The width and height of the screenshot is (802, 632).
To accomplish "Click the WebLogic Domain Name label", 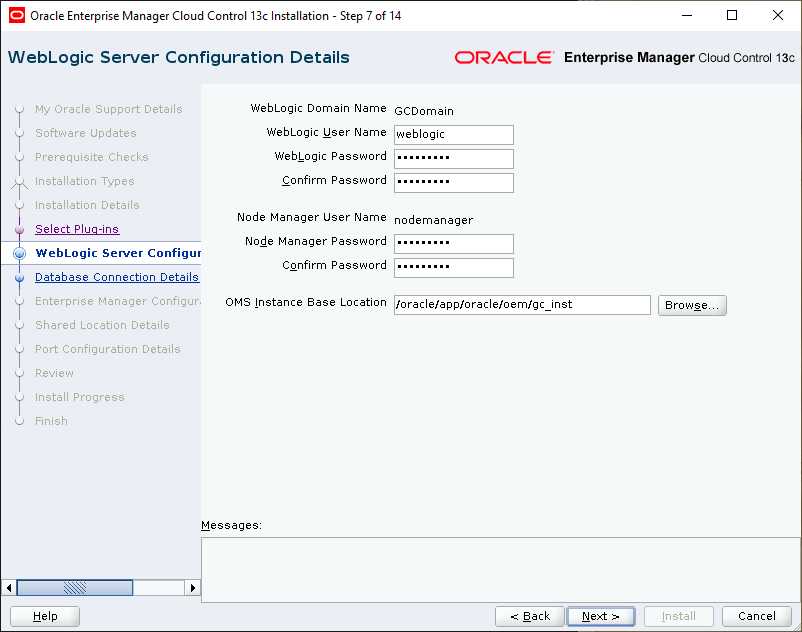I will (x=318, y=108).
